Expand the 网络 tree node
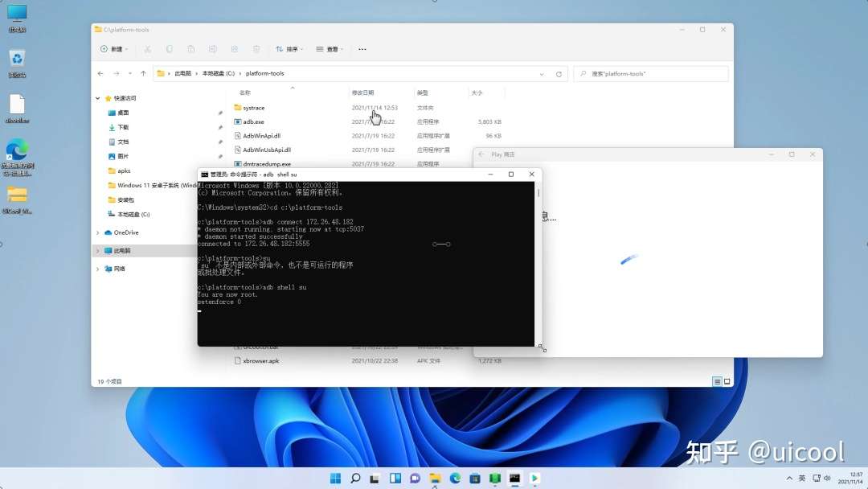 pyautogui.click(x=98, y=269)
